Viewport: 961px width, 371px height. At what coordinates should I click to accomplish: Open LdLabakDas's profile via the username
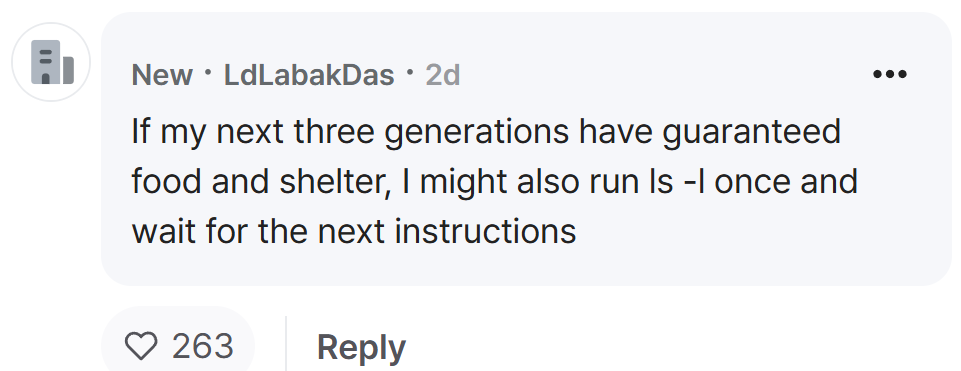309,75
